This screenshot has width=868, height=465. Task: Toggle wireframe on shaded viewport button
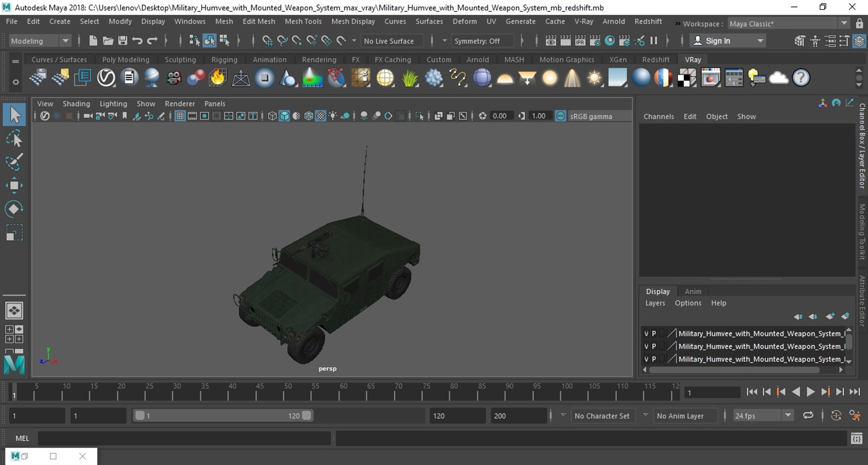coord(308,116)
